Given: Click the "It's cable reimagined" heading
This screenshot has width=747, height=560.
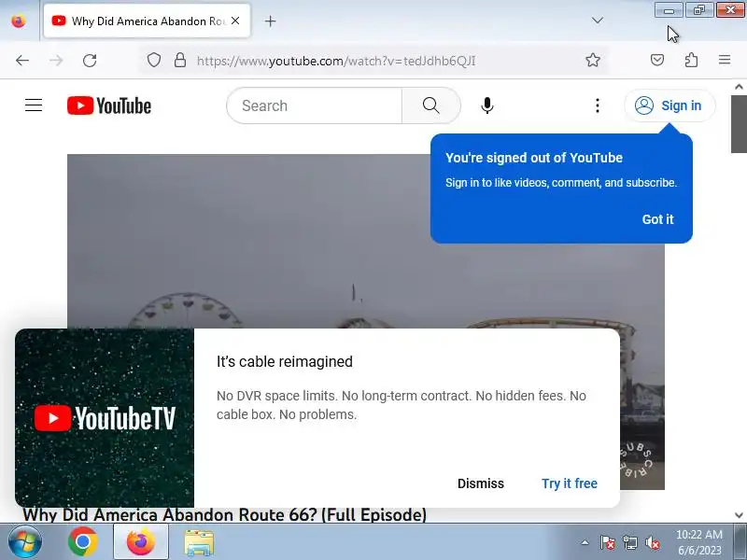Looking at the screenshot, I should pos(285,362).
